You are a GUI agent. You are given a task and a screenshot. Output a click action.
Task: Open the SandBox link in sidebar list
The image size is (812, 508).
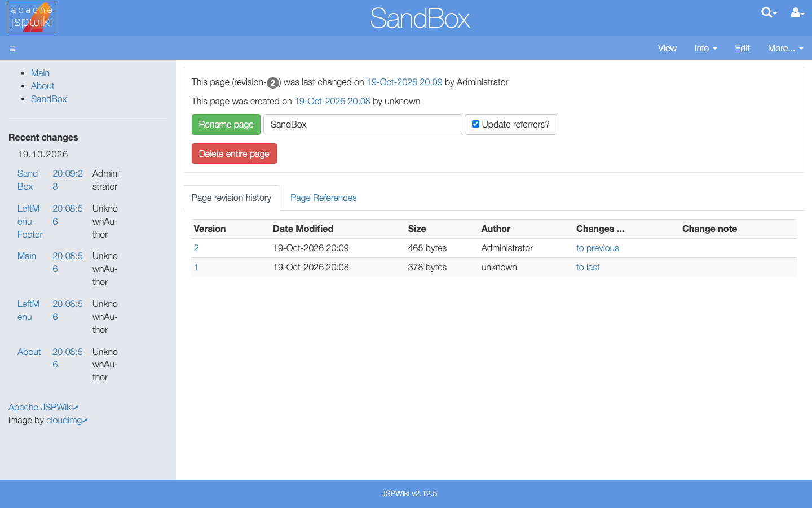click(49, 99)
